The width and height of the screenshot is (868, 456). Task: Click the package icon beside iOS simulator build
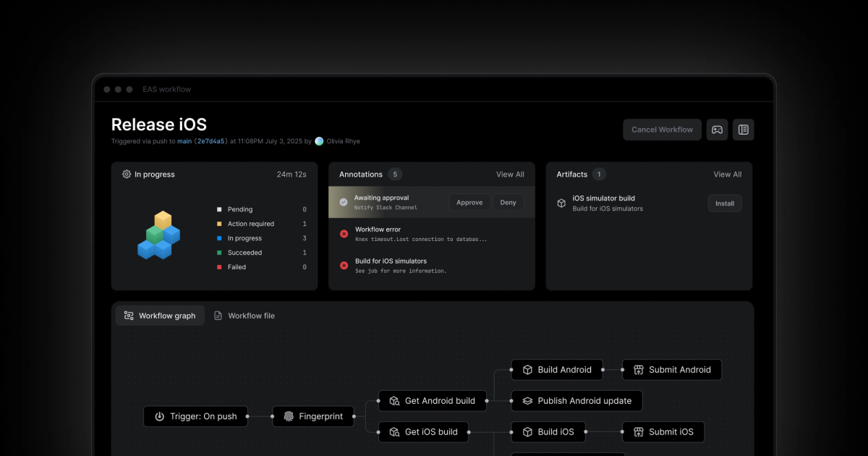(561, 203)
